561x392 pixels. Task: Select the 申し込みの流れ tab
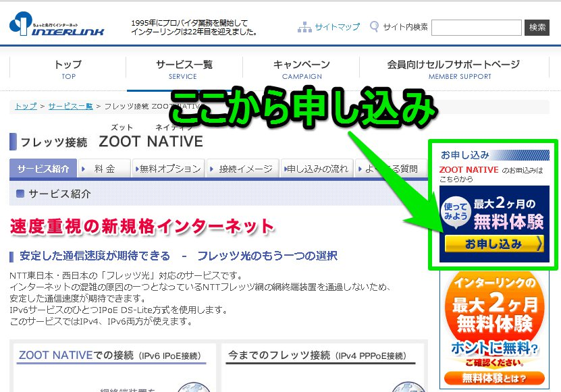[317, 169]
